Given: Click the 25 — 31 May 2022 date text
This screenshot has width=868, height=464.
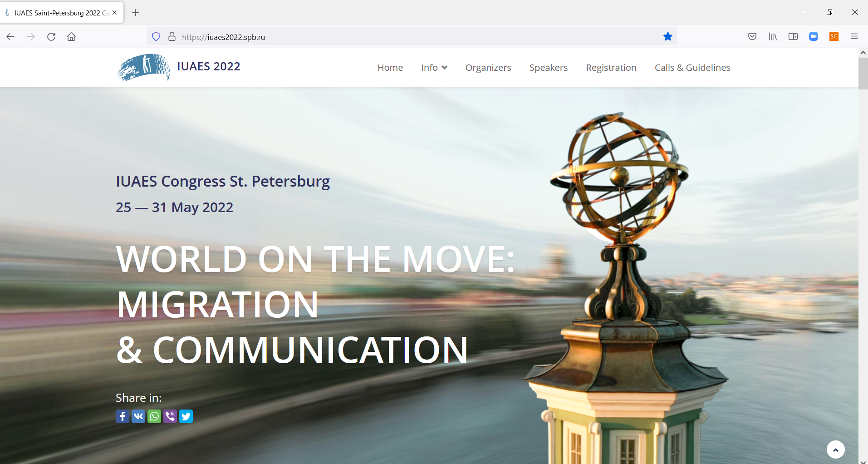Looking at the screenshot, I should (175, 207).
